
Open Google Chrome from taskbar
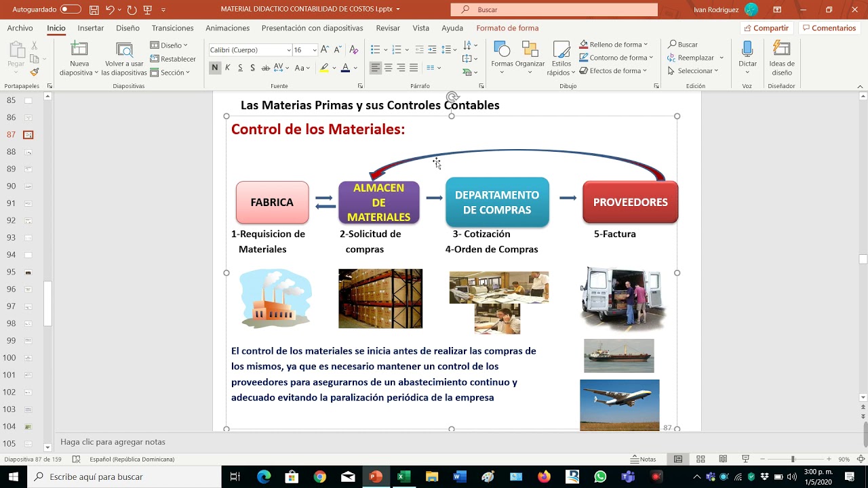click(320, 476)
